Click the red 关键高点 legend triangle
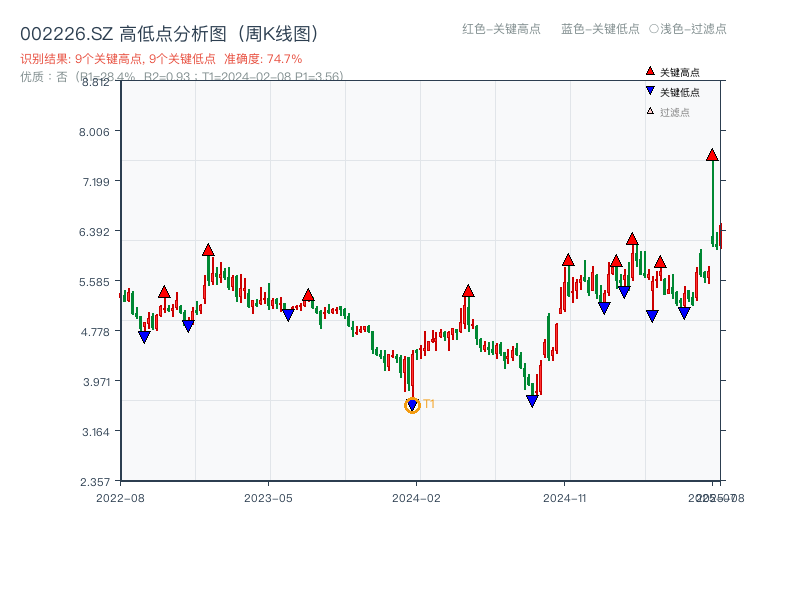Viewport: 800px width, 600px height. pyautogui.click(x=650, y=71)
